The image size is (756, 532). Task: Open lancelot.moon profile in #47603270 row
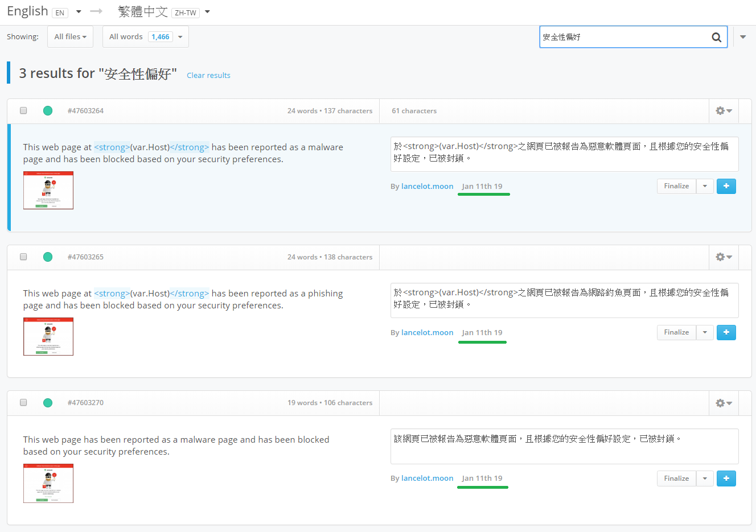click(427, 479)
